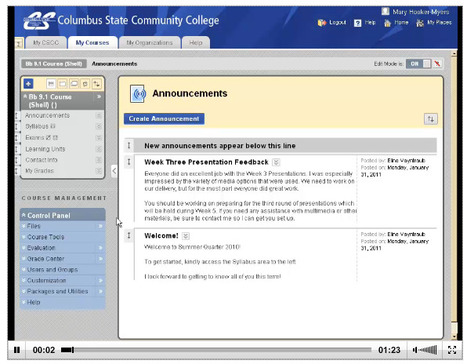Click the Week Three Presentation Feedback title

coord(206,162)
